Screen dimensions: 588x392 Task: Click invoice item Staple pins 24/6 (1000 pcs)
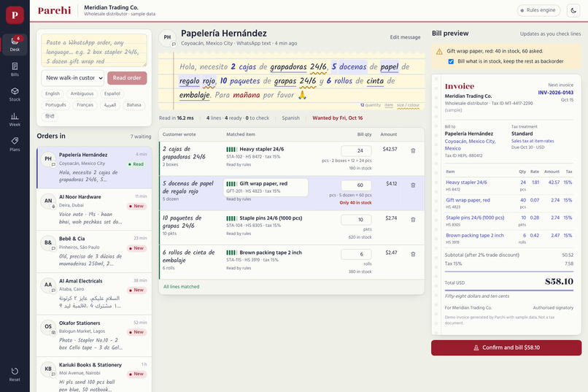[475, 218]
